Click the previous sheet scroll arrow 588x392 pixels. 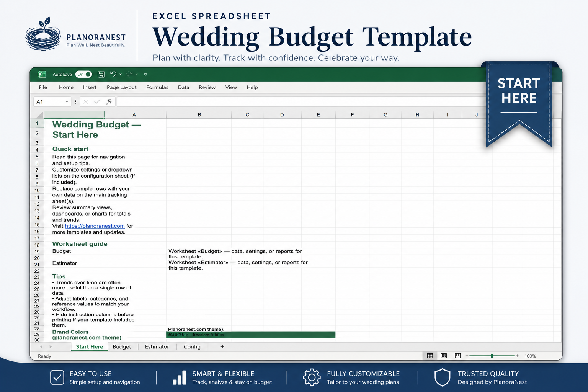[x=41, y=347]
